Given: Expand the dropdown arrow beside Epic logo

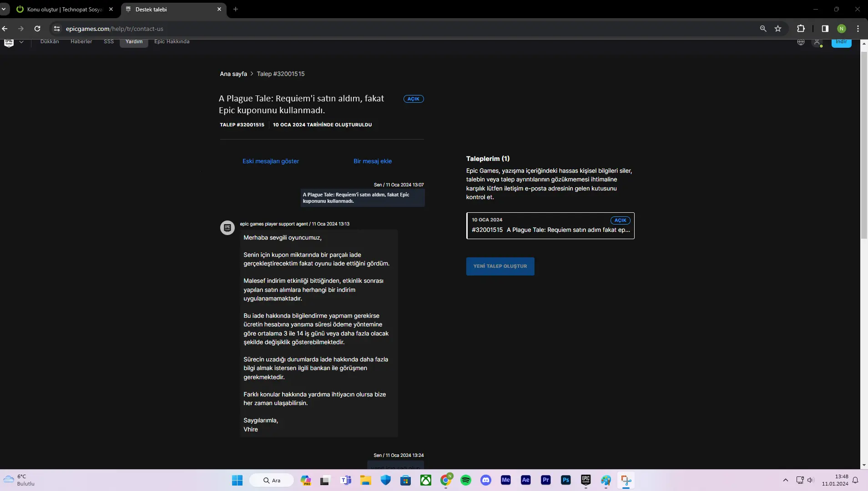Looking at the screenshot, I should pos(21,42).
